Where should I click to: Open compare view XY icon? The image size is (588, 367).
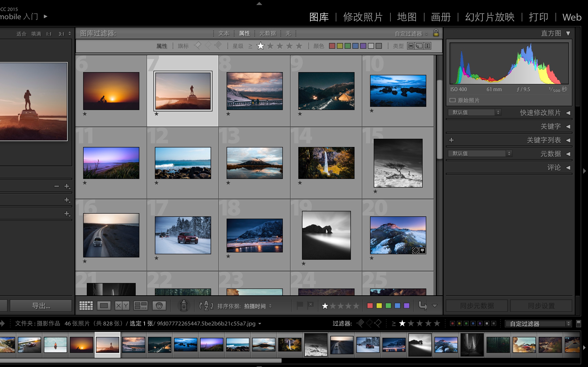(122, 306)
